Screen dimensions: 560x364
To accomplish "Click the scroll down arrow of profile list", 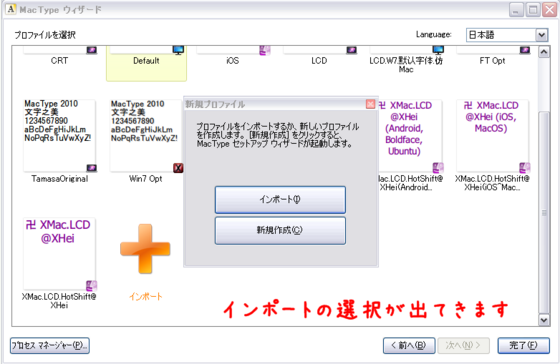I will (x=544, y=320).
